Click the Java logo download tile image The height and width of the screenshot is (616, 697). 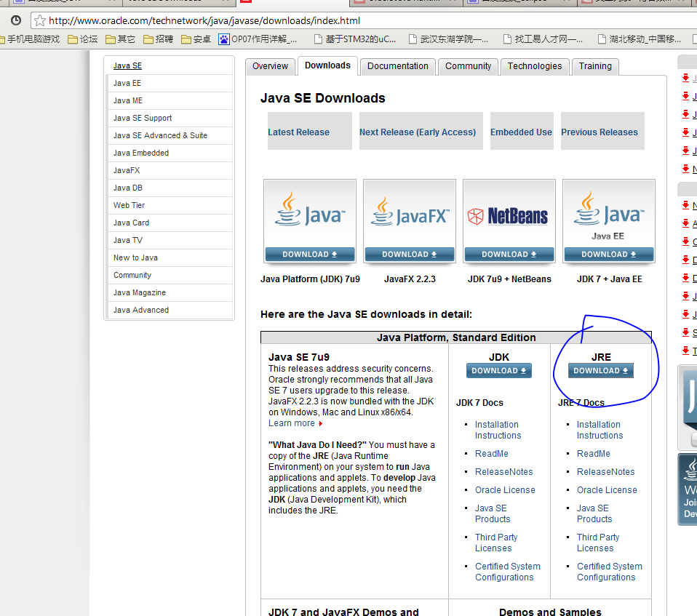pyautogui.click(x=310, y=215)
